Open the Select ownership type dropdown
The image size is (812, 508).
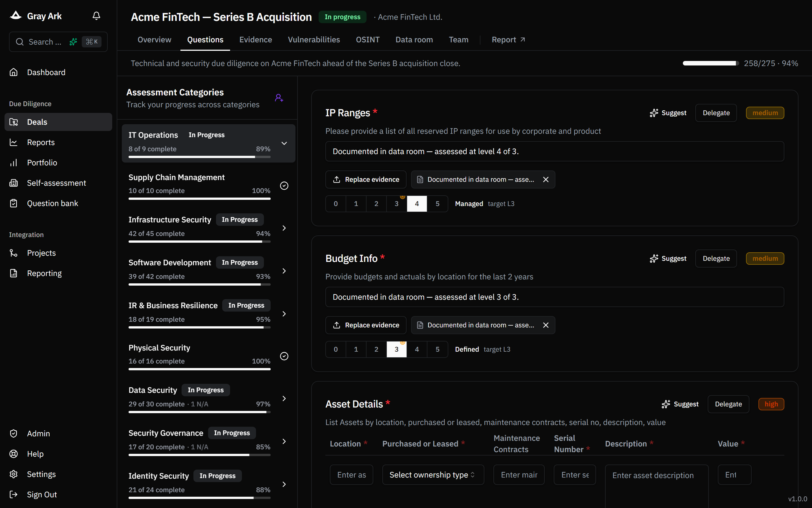tap(433, 474)
